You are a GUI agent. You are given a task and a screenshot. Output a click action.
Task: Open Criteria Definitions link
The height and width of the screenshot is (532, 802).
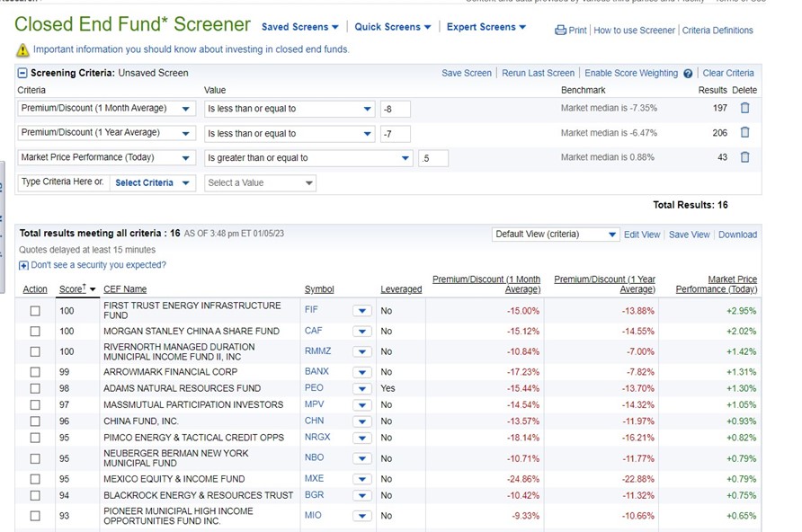pos(717,31)
